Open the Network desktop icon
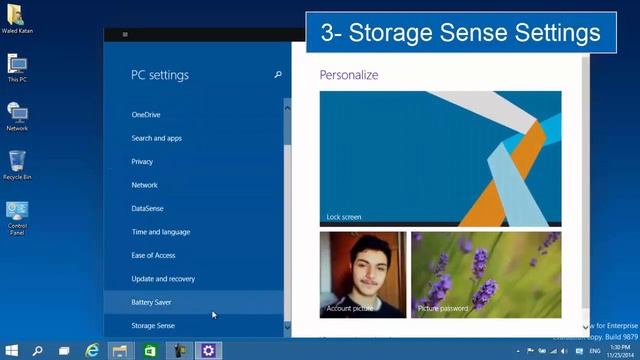Viewport: 640px width, 360px height. tap(17, 117)
